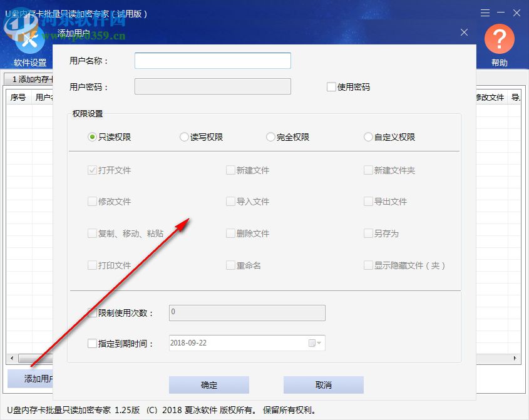529x420 pixels.
Task: Cancel the dialog with the 取消 button
Action: click(x=323, y=385)
